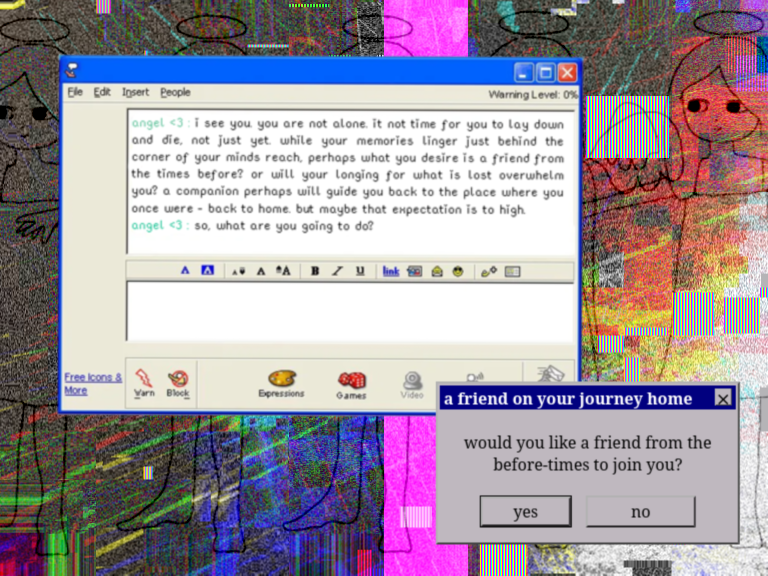Decrease the font size
The width and height of the screenshot is (768, 576).
click(x=237, y=271)
